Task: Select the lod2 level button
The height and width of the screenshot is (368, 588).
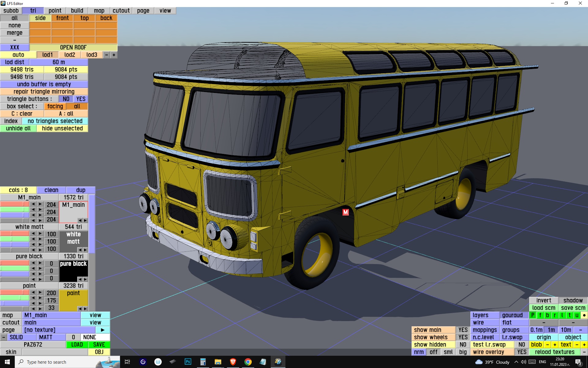Action: tap(70, 55)
